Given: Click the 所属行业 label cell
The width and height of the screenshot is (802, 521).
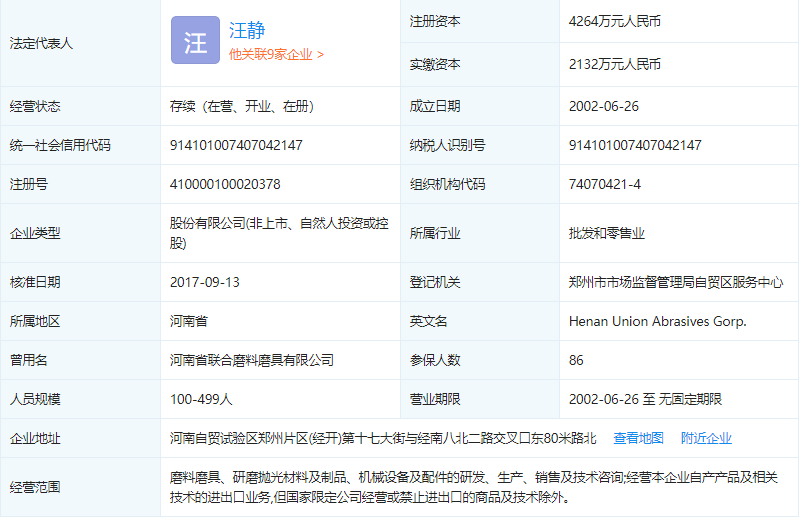Looking at the screenshot, I should 480,233.
